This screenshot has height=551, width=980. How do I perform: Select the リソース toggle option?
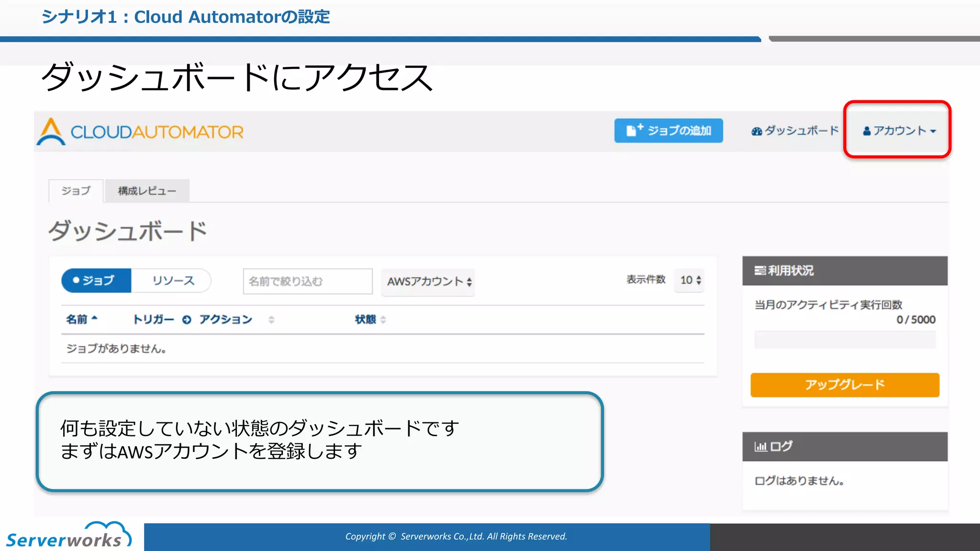pyautogui.click(x=172, y=280)
